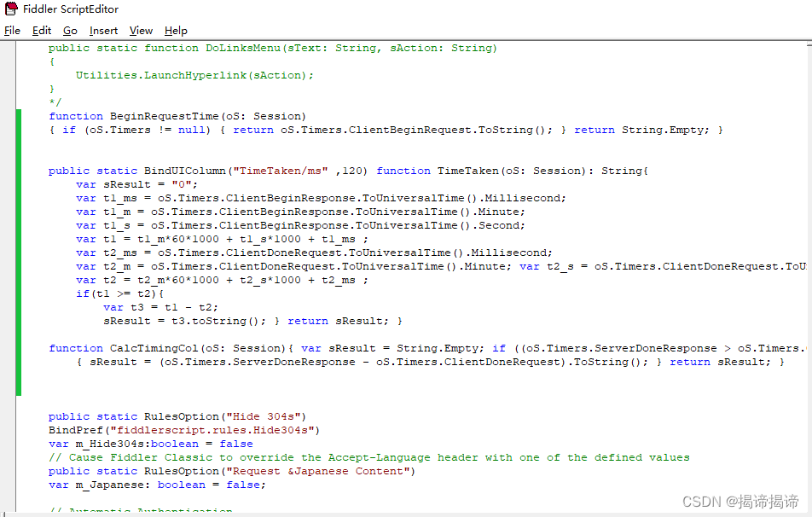Click the var sResult = "0" line
Screen dimensions: 812x517
tap(136, 184)
